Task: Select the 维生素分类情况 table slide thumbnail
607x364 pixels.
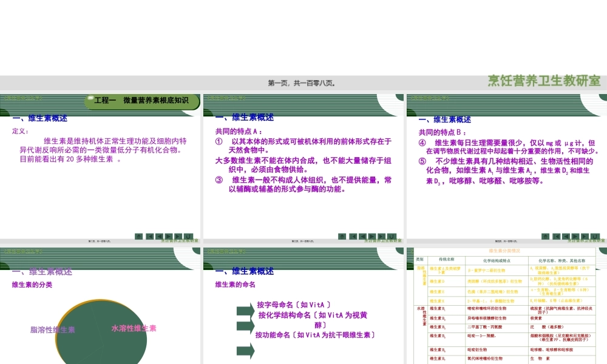Action: pyautogui.click(x=507, y=303)
